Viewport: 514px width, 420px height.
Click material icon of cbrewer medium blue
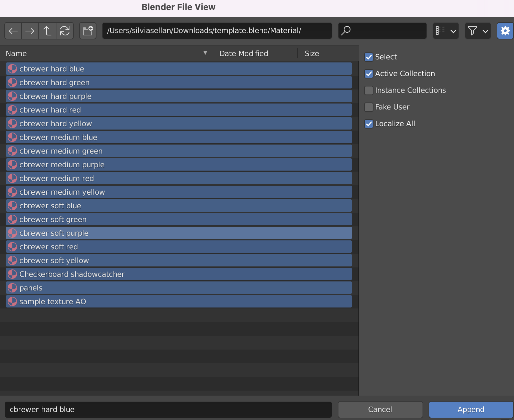point(12,137)
